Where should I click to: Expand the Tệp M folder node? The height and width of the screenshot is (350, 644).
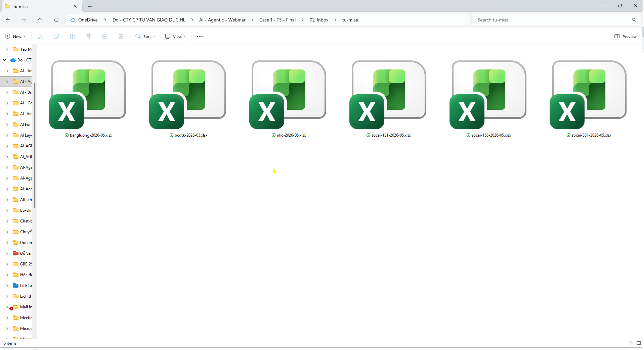tap(7, 49)
